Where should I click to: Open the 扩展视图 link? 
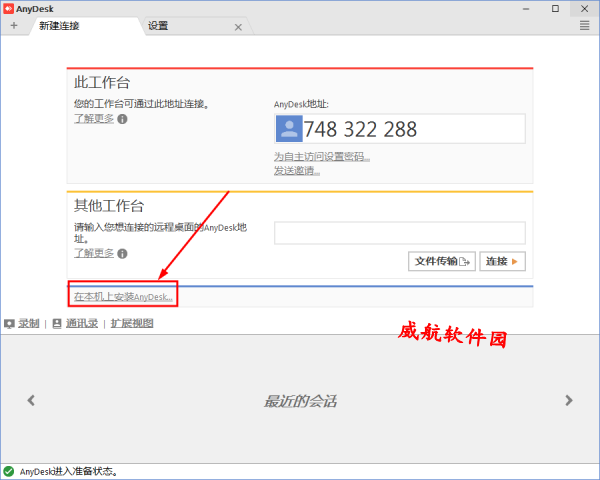tap(132, 323)
